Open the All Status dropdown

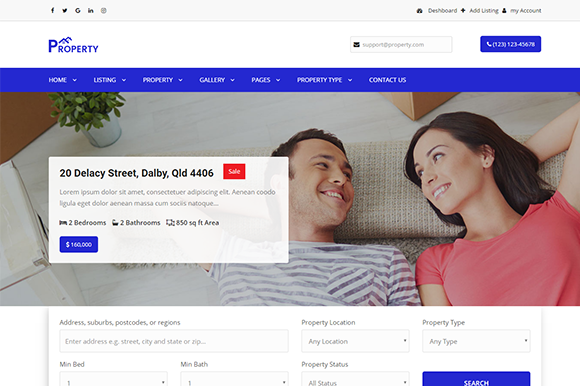click(x=355, y=379)
